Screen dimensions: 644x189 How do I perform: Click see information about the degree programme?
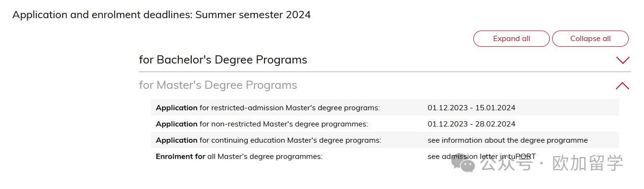(508, 140)
